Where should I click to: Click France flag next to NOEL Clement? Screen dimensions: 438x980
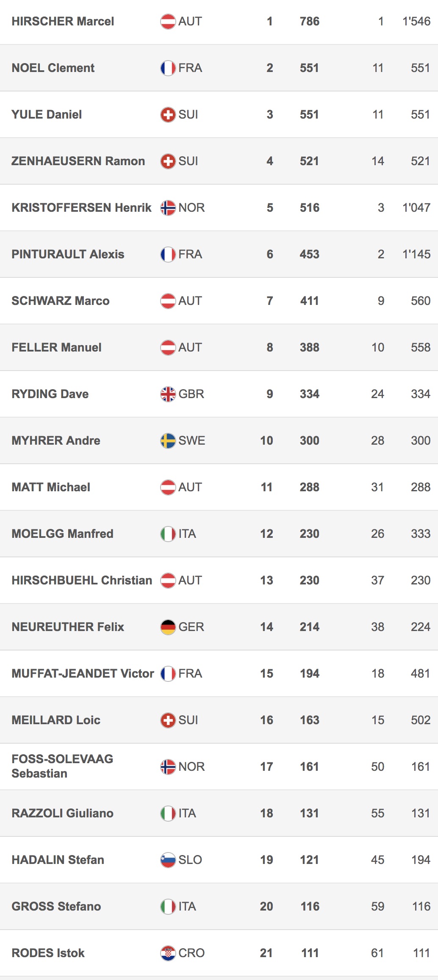click(x=168, y=68)
